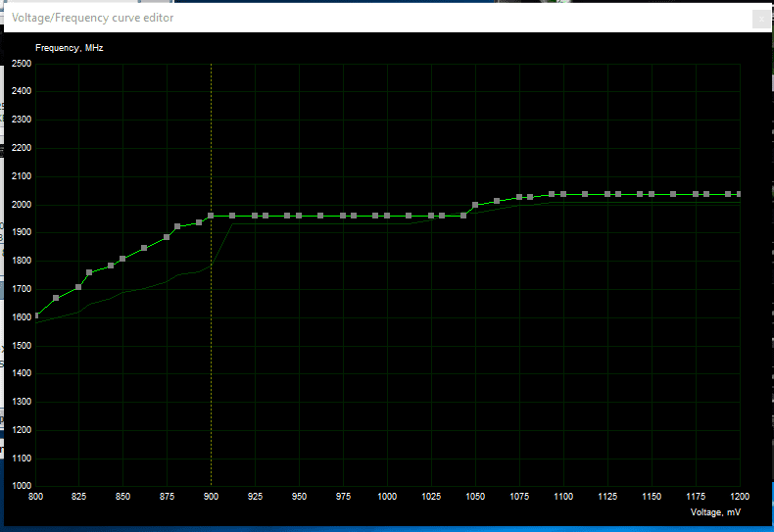The width and height of the screenshot is (774, 532).
Task: Click the 1200 voltage axis label
Action: point(740,497)
